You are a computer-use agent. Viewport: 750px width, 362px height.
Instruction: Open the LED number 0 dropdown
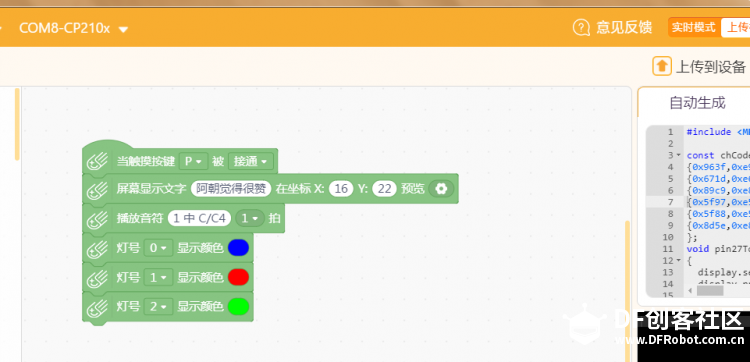pyautogui.click(x=158, y=248)
